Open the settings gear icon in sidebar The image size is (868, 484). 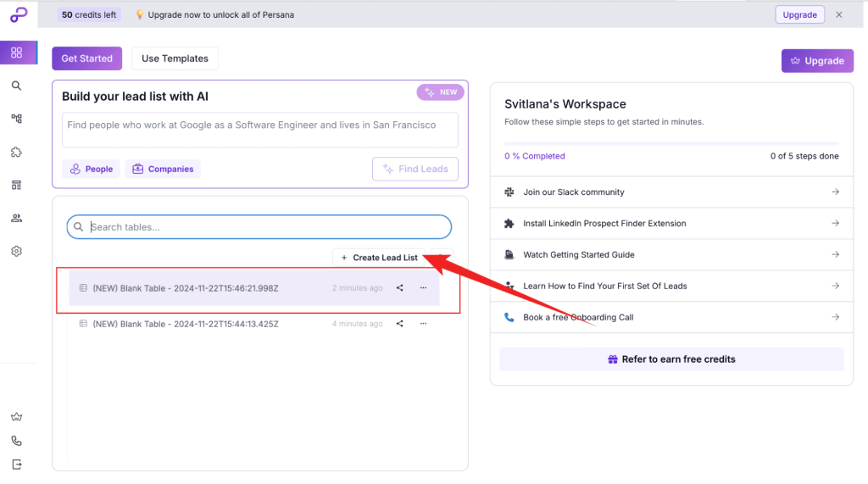(x=17, y=251)
